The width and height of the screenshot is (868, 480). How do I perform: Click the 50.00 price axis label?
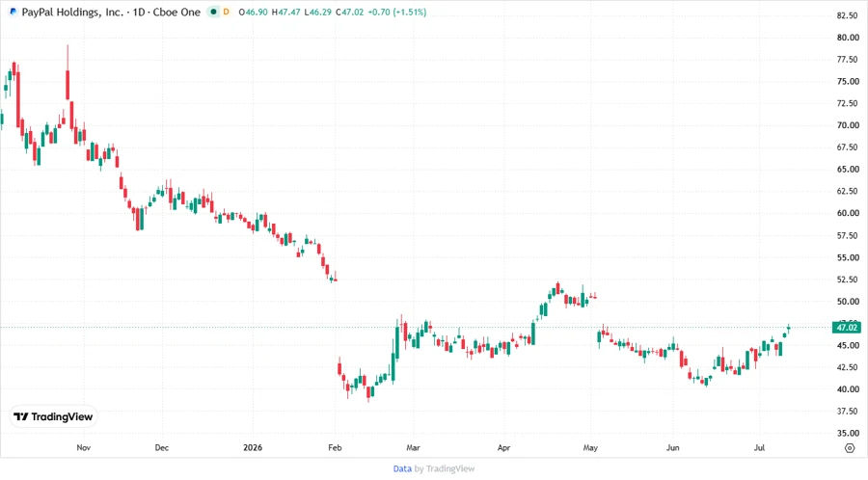(x=848, y=302)
